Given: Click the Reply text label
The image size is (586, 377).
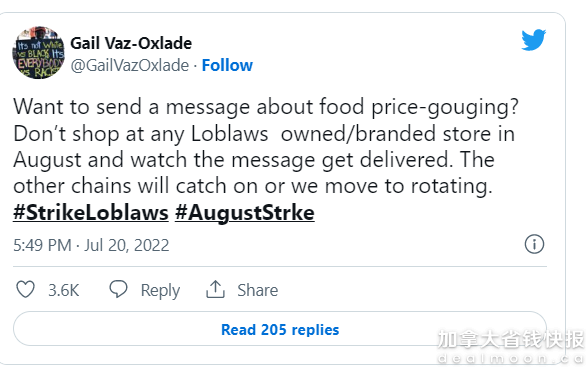Looking at the screenshot, I should [160, 291].
